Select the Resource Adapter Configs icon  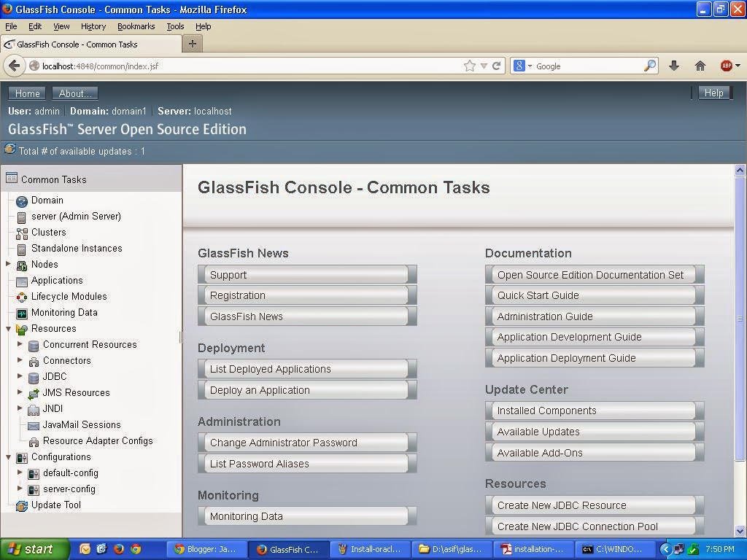[32, 441]
